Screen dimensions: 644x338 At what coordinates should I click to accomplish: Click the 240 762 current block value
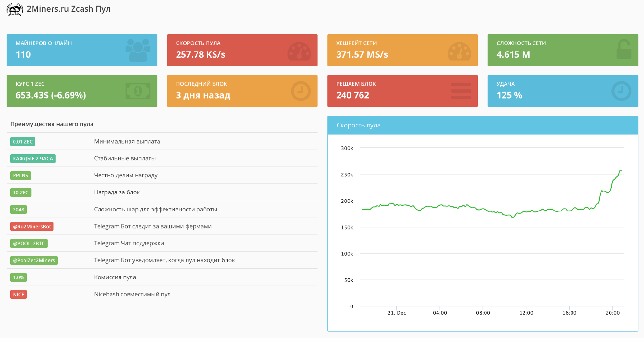tap(352, 95)
